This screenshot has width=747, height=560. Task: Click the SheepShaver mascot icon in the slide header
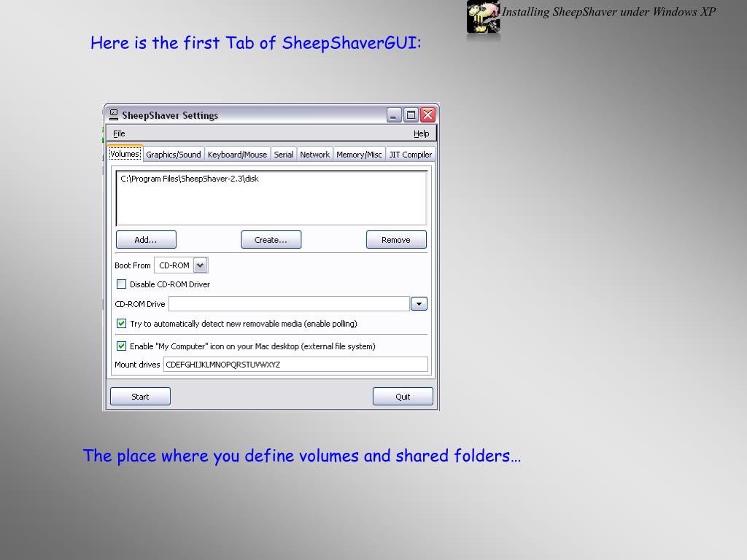click(x=483, y=17)
